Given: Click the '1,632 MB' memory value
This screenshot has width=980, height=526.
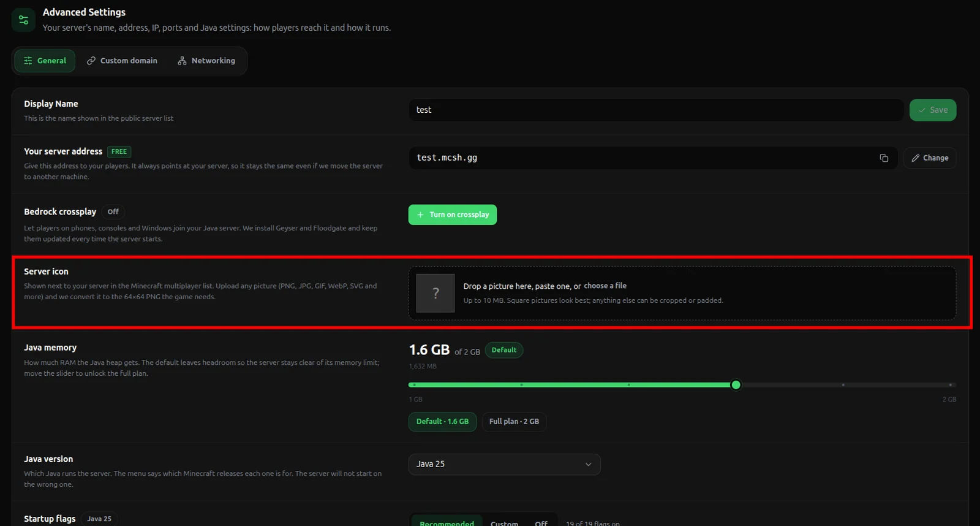Looking at the screenshot, I should click(x=423, y=366).
